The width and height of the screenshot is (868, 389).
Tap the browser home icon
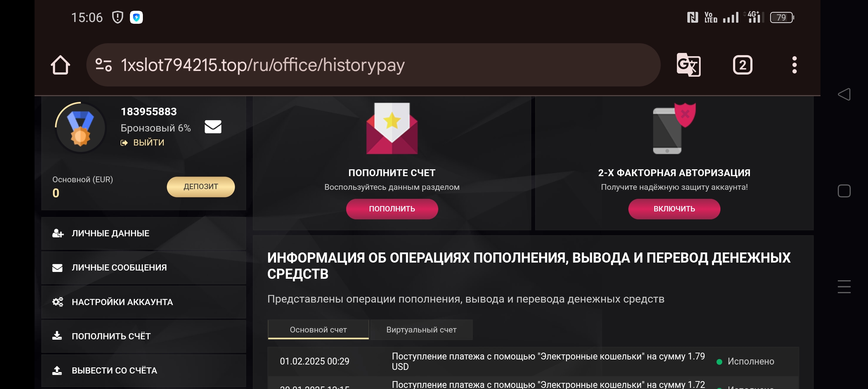click(x=60, y=65)
